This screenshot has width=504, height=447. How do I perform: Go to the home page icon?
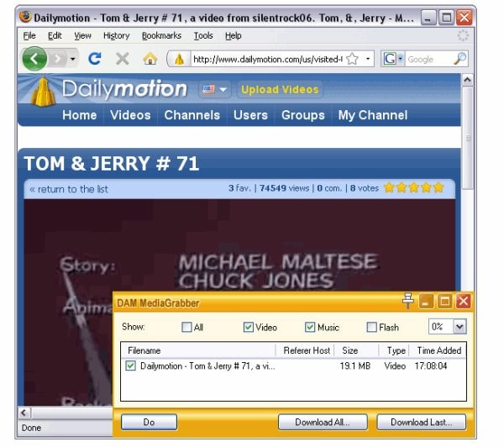pyautogui.click(x=150, y=59)
